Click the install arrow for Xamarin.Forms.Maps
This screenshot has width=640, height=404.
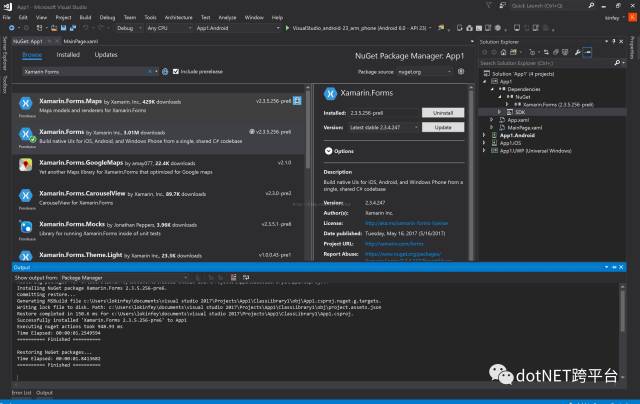point(297,101)
